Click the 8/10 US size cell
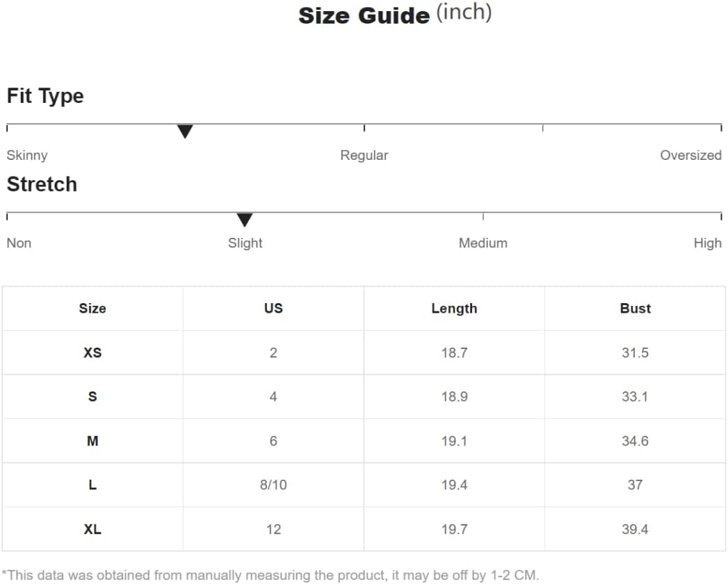 [x=273, y=485]
